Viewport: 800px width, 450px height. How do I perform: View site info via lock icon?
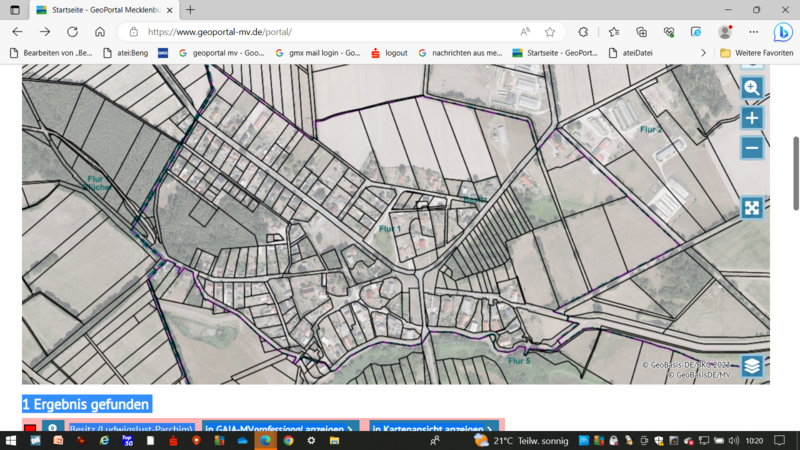[134, 32]
